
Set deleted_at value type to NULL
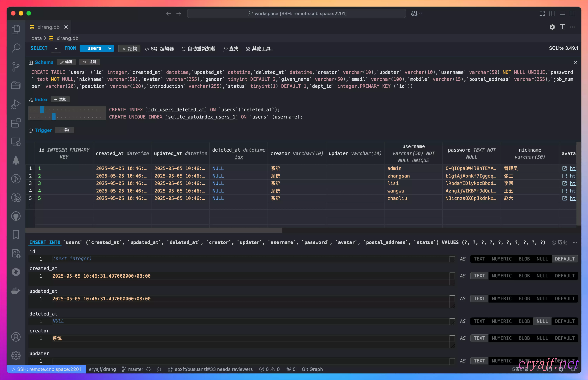542,321
